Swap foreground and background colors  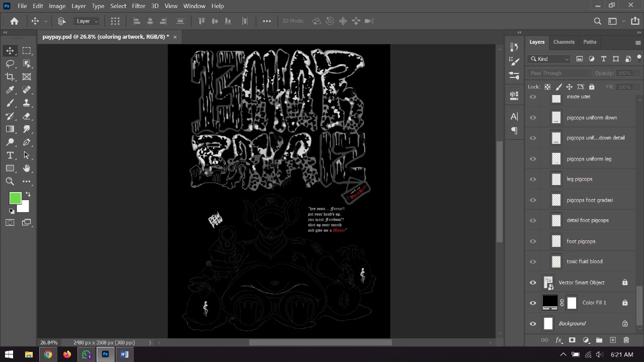(28, 194)
